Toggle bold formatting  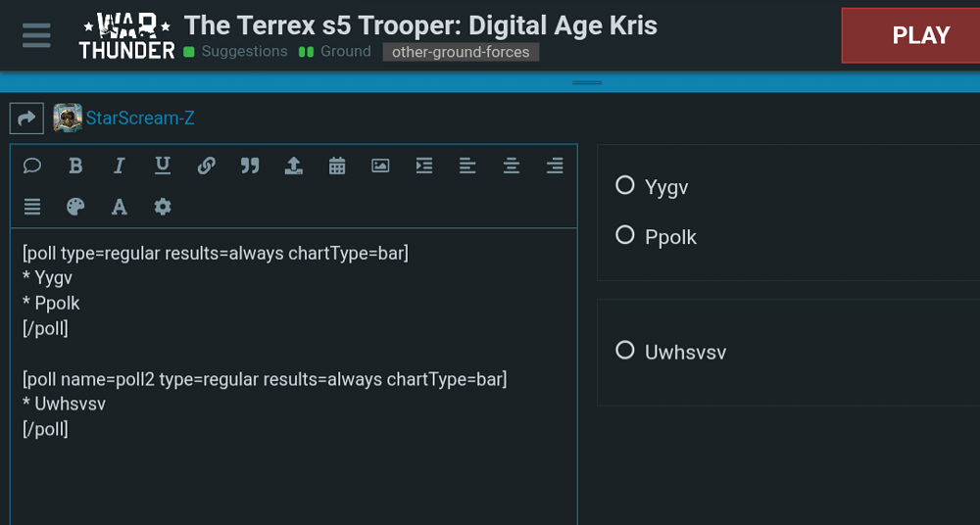[x=75, y=166]
